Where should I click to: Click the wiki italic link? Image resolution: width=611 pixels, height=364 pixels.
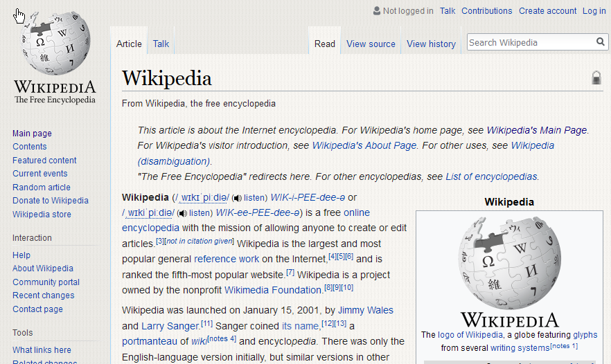coord(199,342)
